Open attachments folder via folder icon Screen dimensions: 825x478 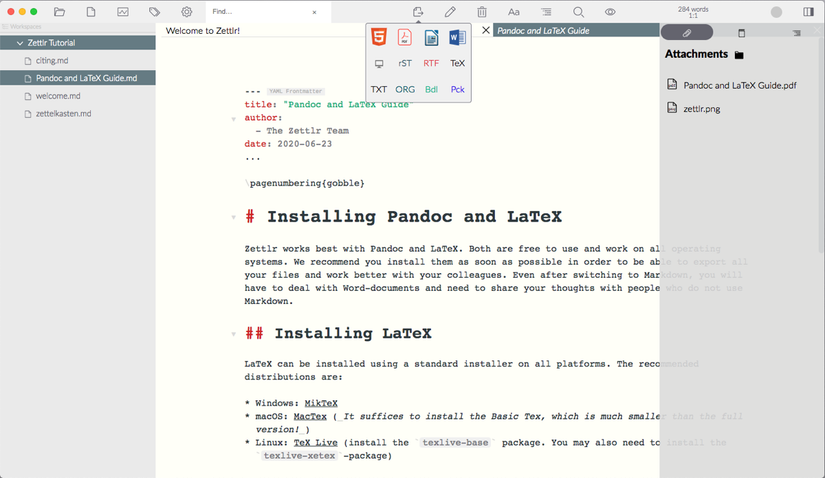pos(739,55)
